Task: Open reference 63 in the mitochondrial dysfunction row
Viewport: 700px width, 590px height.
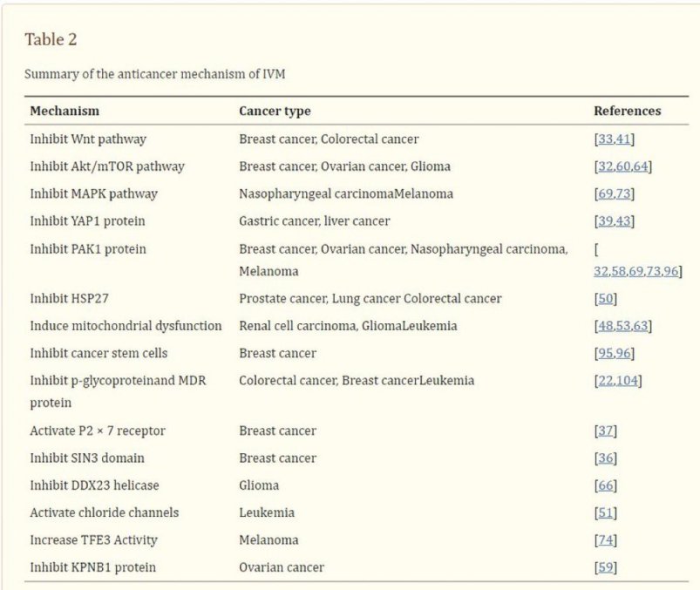Action: [642, 326]
